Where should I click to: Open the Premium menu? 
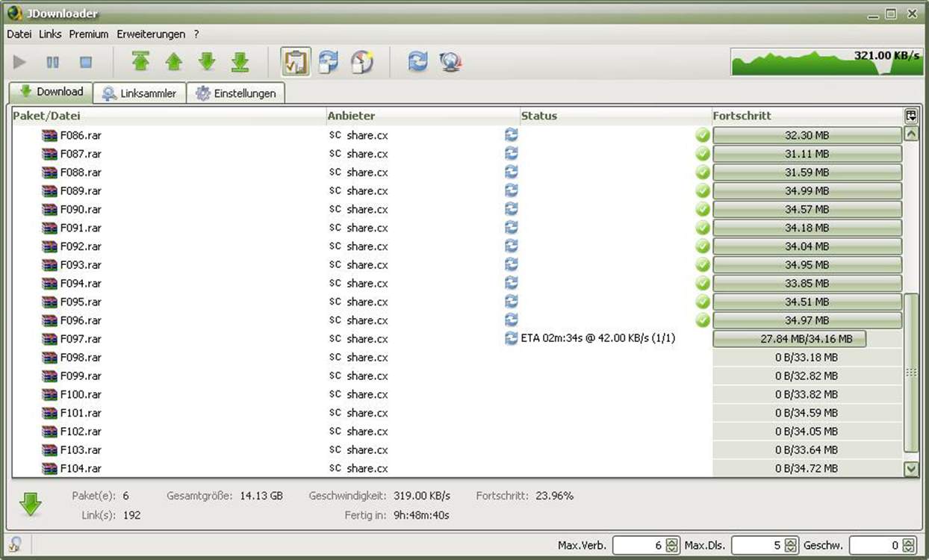pyautogui.click(x=89, y=34)
